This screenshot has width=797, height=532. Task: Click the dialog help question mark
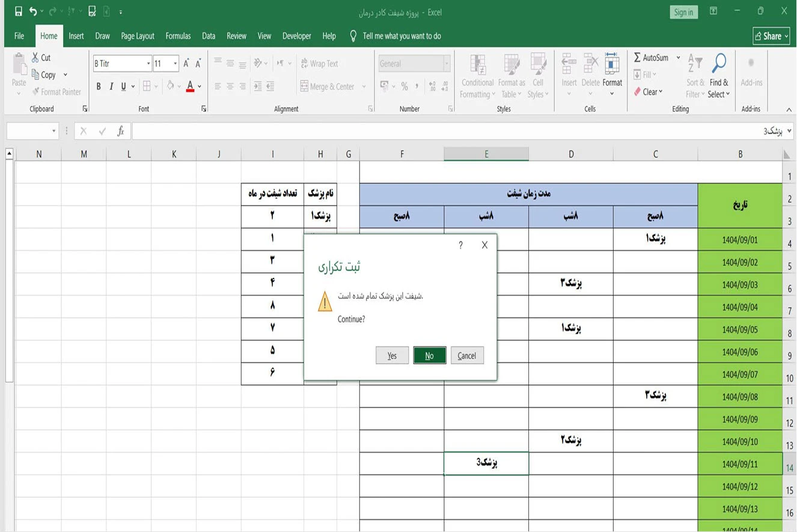pyautogui.click(x=460, y=245)
